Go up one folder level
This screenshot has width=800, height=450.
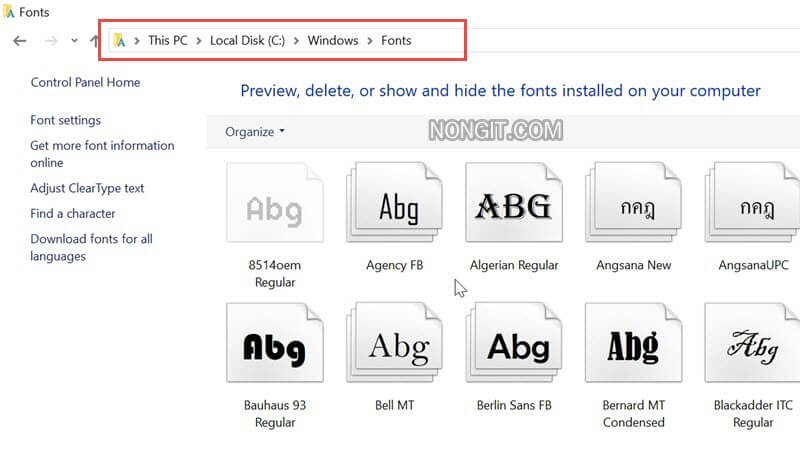(x=94, y=41)
